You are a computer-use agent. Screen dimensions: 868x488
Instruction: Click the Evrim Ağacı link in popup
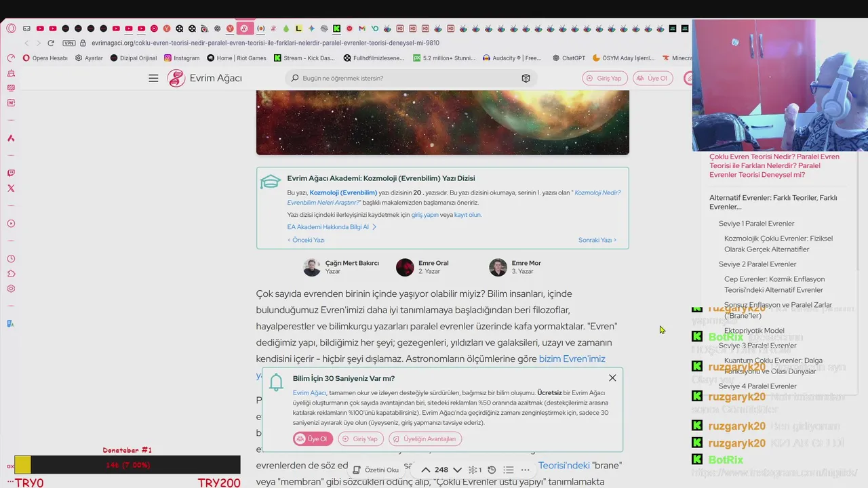(x=309, y=392)
